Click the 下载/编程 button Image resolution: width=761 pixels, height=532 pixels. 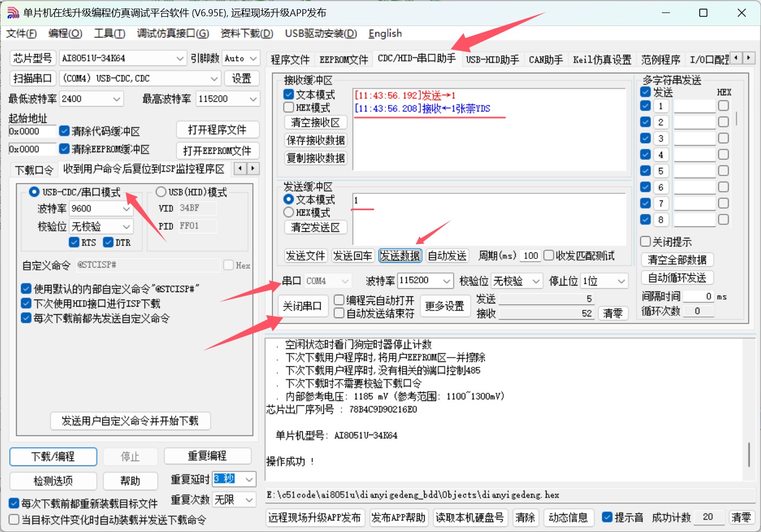coord(53,457)
